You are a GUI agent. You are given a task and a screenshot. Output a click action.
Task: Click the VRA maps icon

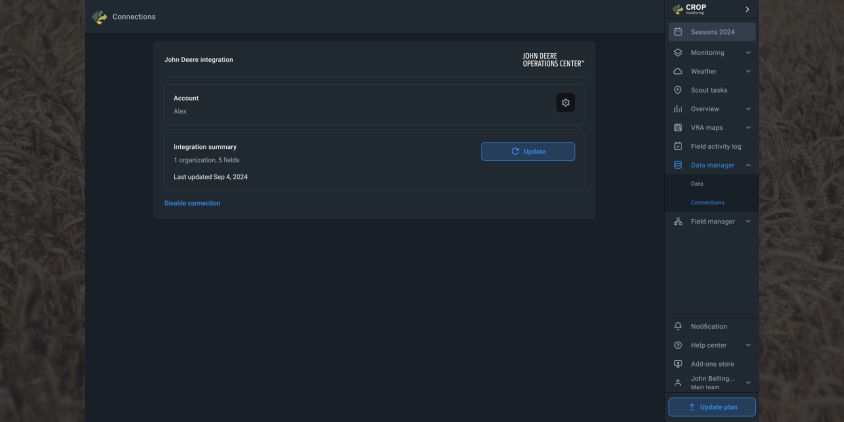[x=678, y=128]
